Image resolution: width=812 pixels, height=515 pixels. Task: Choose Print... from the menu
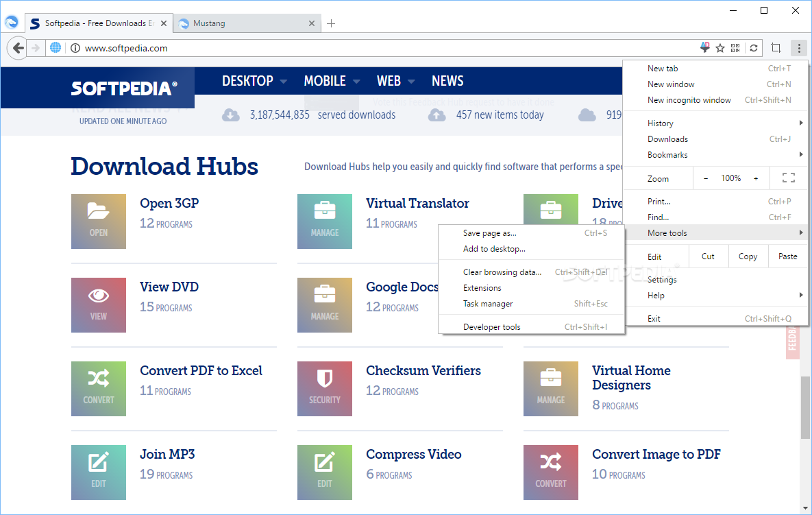tap(715, 202)
